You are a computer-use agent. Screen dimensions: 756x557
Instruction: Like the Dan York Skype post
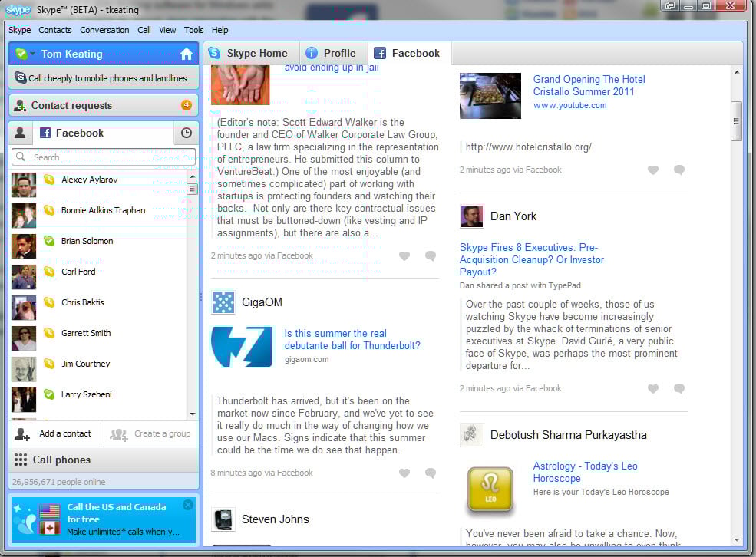653,389
